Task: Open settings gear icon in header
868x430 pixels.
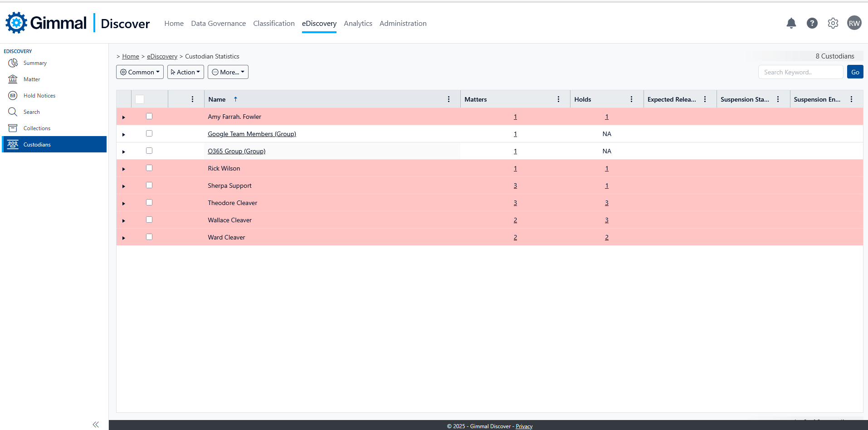Action: [x=833, y=23]
